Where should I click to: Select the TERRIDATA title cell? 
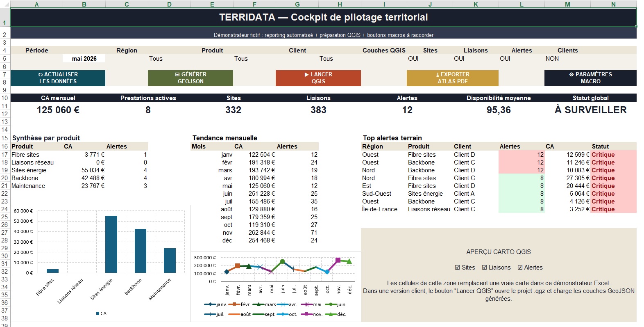323,17
